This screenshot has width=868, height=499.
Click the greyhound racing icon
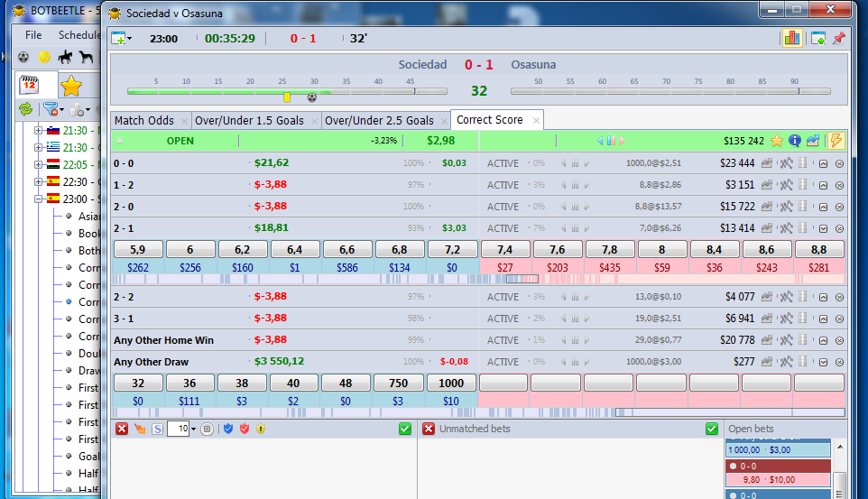point(87,57)
